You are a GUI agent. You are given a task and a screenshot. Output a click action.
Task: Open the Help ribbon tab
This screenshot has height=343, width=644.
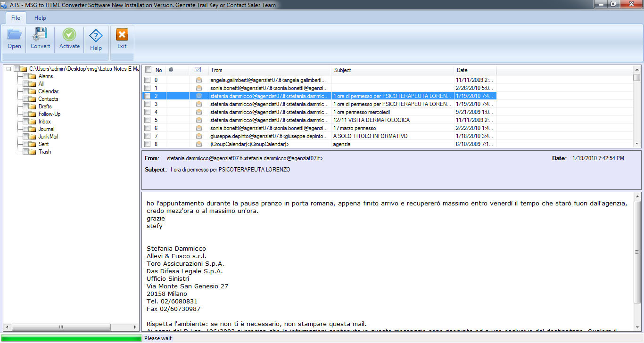point(40,18)
